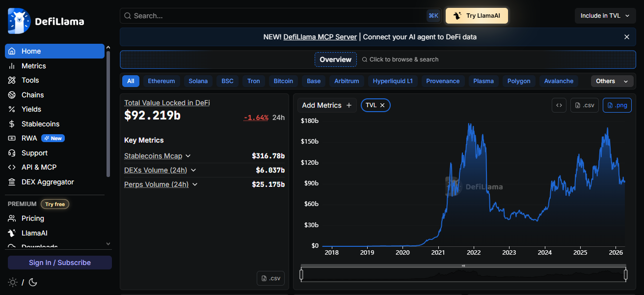Click the sun light-mode icon

pyautogui.click(x=12, y=282)
